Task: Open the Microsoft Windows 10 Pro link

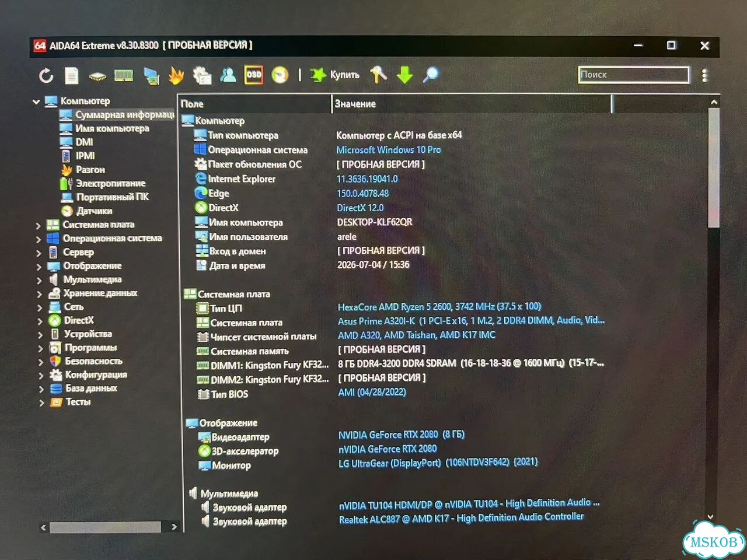Action: [x=389, y=150]
